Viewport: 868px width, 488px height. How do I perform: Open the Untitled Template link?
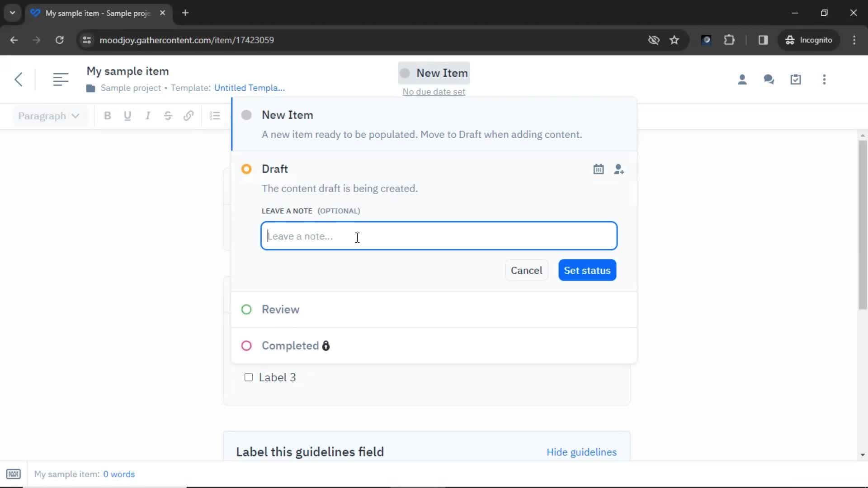(250, 88)
